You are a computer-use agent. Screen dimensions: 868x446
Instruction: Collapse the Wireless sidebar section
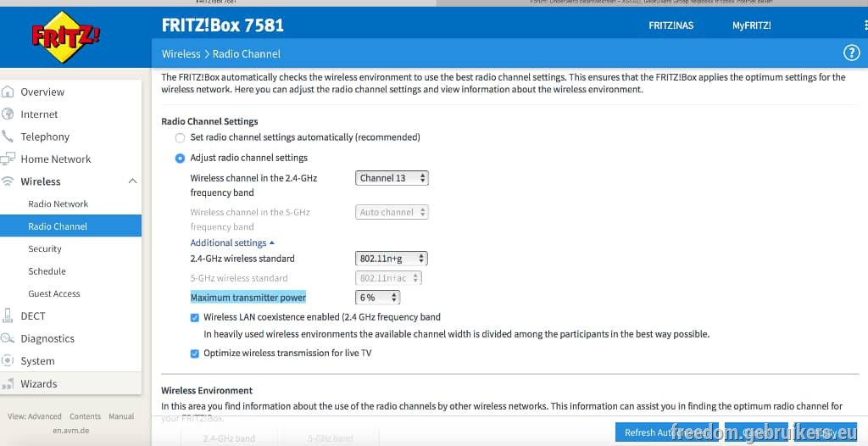(x=132, y=181)
